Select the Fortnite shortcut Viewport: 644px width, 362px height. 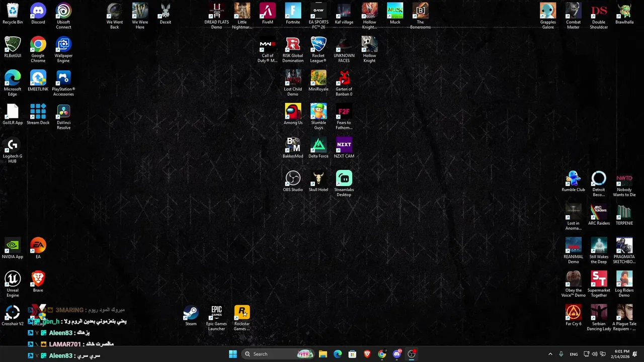(293, 14)
